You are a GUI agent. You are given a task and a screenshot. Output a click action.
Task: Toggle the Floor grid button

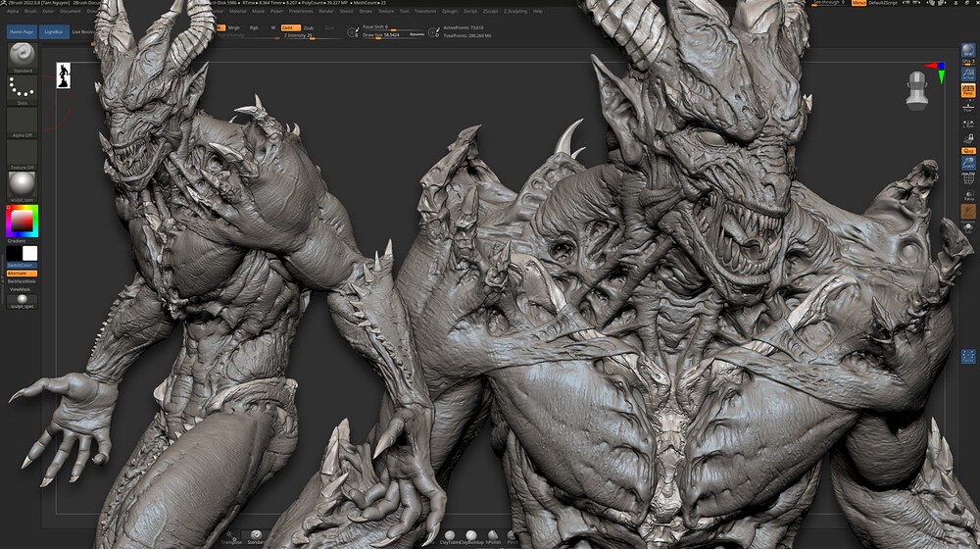(x=967, y=107)
